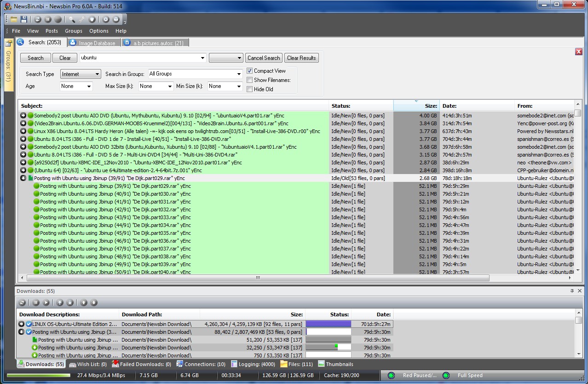Open the Files tab
588x384 pixels.
tap(297, 364)
